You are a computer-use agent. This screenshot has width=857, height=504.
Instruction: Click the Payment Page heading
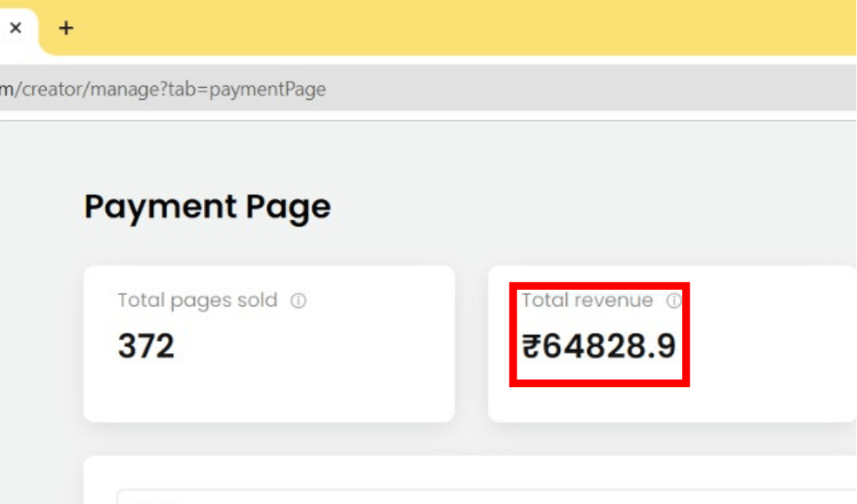(x=207, y=207)
